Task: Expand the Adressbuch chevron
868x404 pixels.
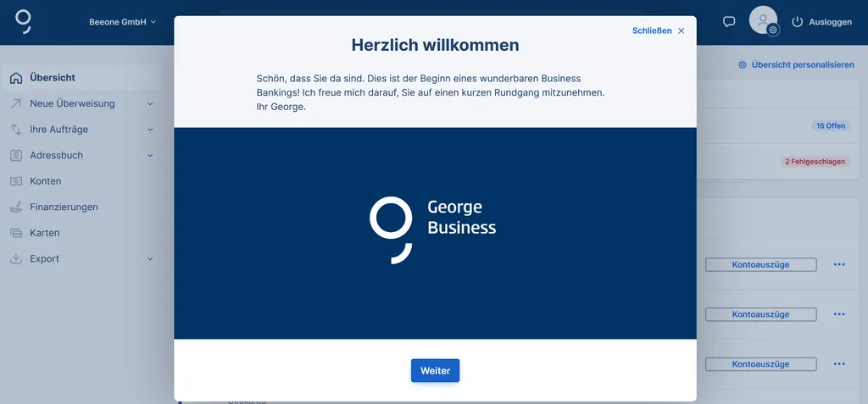Action: point(150,156)
